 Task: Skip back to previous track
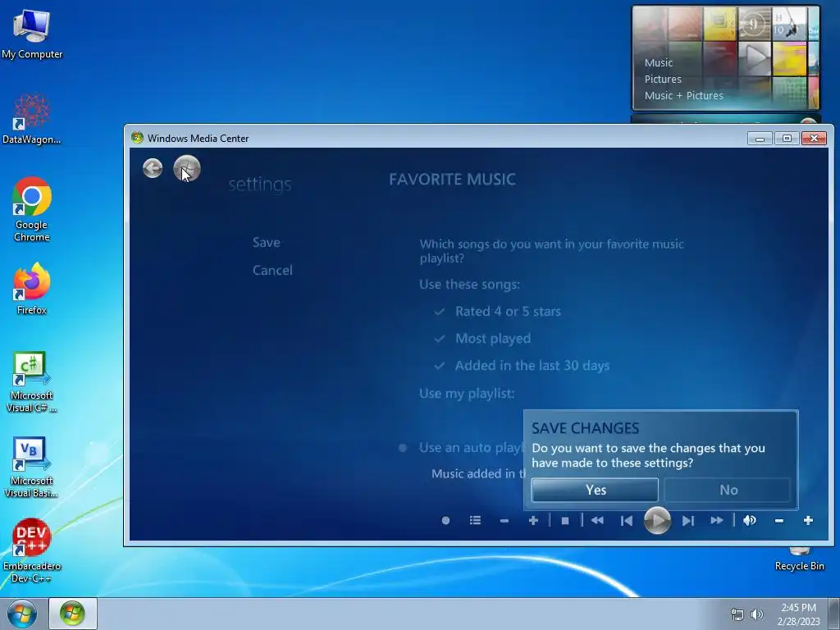click(626, 520)
